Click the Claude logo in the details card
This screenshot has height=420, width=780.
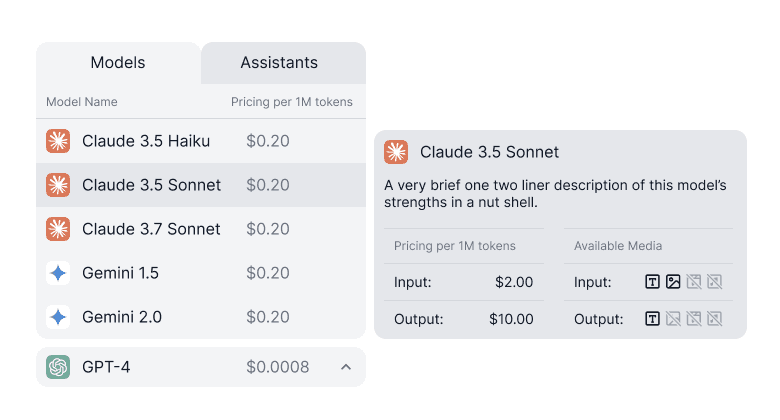(x=396, y=152)
